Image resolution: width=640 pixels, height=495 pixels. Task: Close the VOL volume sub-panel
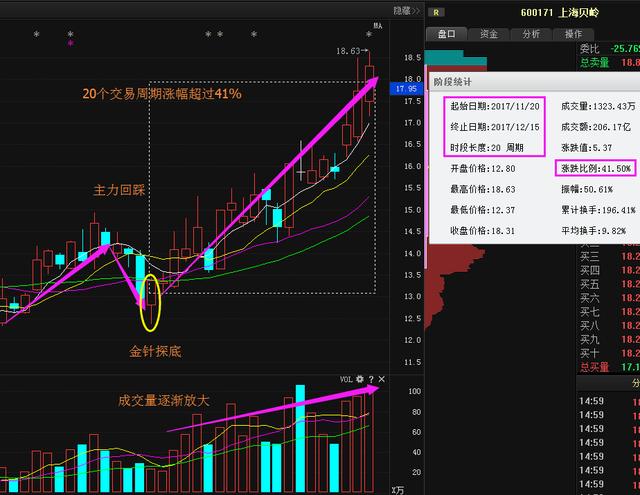(381, 380)
